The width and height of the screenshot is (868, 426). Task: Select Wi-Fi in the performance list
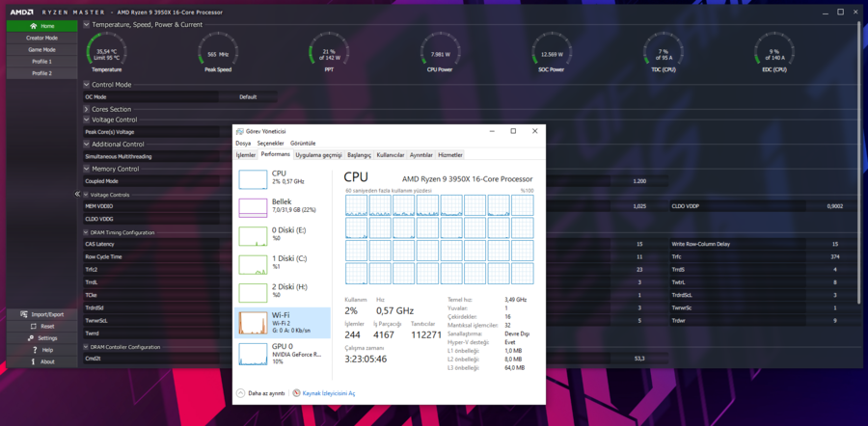coord(283,323)
